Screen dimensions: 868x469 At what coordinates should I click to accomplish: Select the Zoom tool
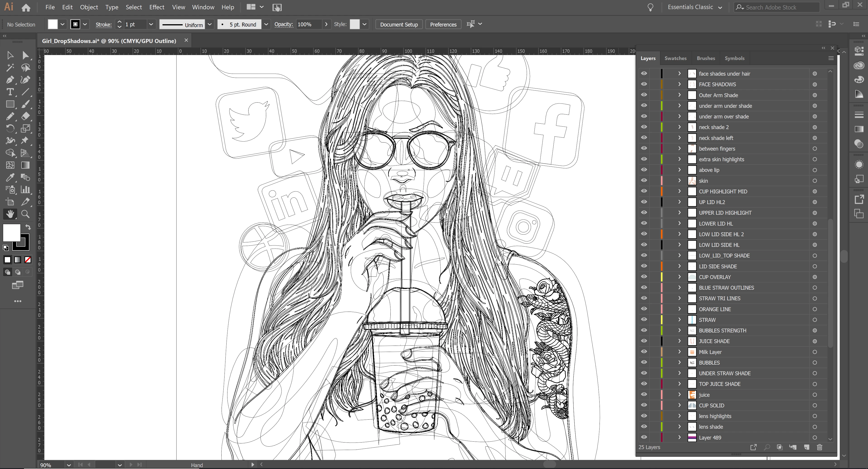(x=25, y=214)
